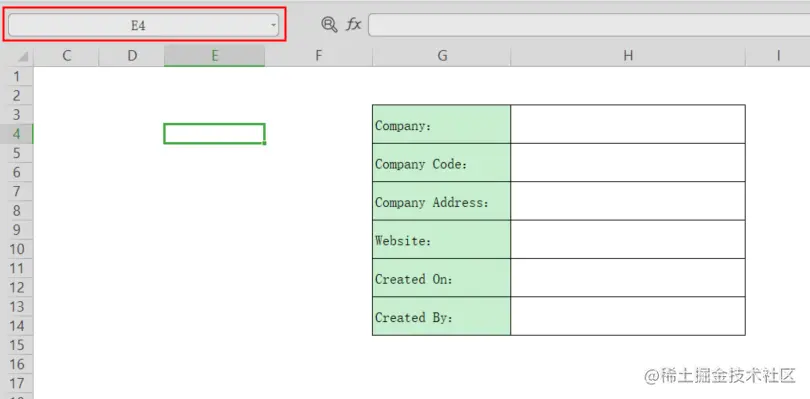Viewport: 810px width, 399px height.
Task: Click the value cell beside Company Code:
Action: (628, 162)
